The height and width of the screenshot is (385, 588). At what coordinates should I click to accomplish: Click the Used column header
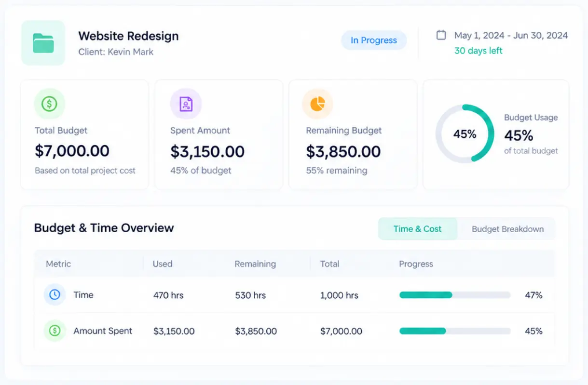(x=163, y=264)
